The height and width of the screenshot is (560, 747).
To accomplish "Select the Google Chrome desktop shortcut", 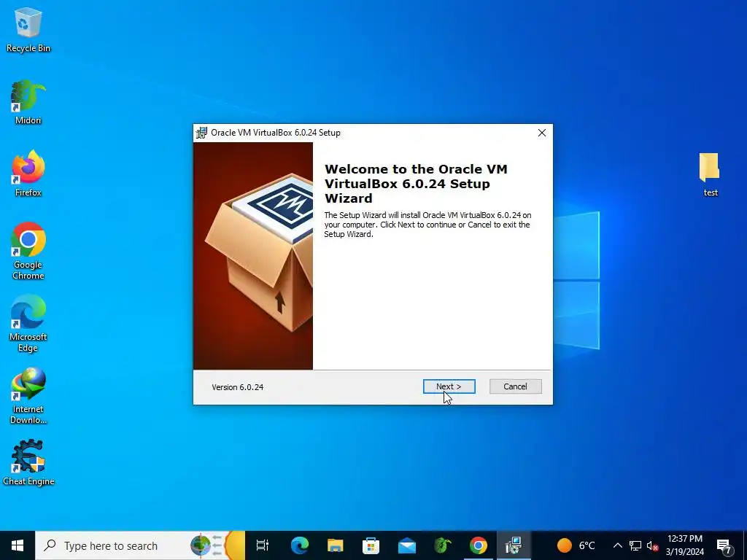I will click(x=28, y=251).
